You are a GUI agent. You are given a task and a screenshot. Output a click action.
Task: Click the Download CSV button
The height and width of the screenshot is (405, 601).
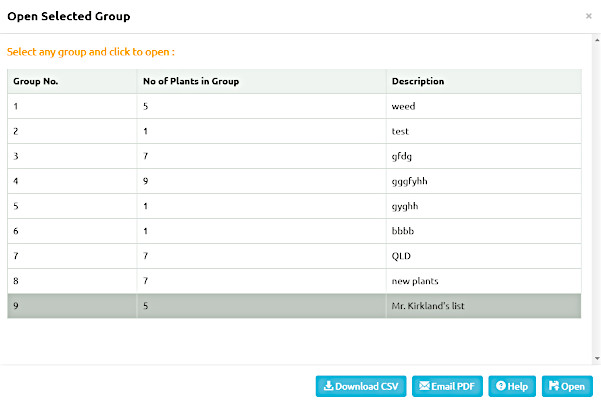coord(361,386)
